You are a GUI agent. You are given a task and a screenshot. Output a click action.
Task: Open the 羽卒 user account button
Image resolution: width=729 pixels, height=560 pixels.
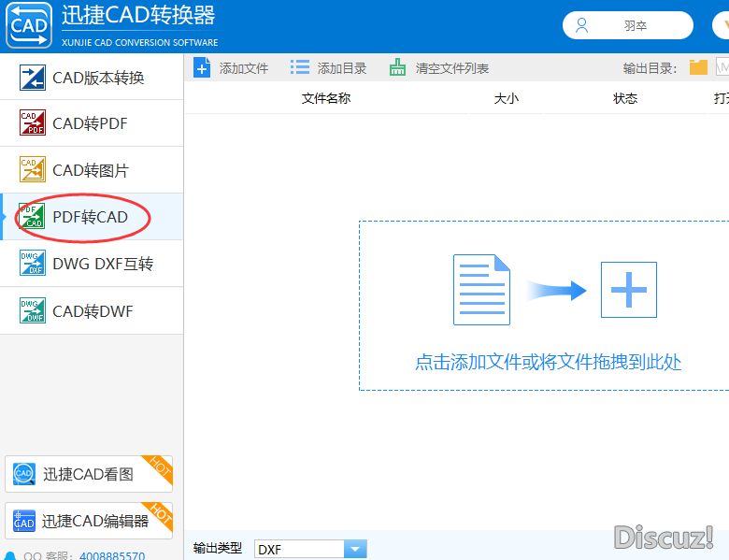point(627,25)
